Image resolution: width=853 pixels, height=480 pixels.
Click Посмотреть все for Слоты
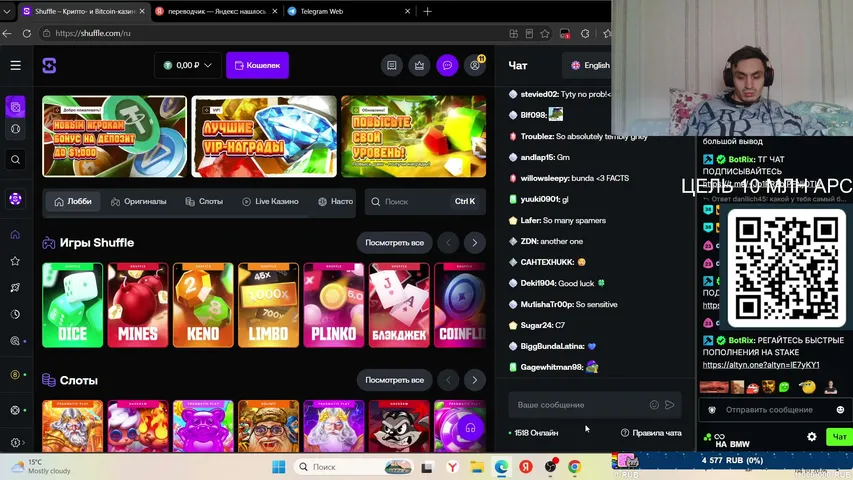click(x=394, y=380)
